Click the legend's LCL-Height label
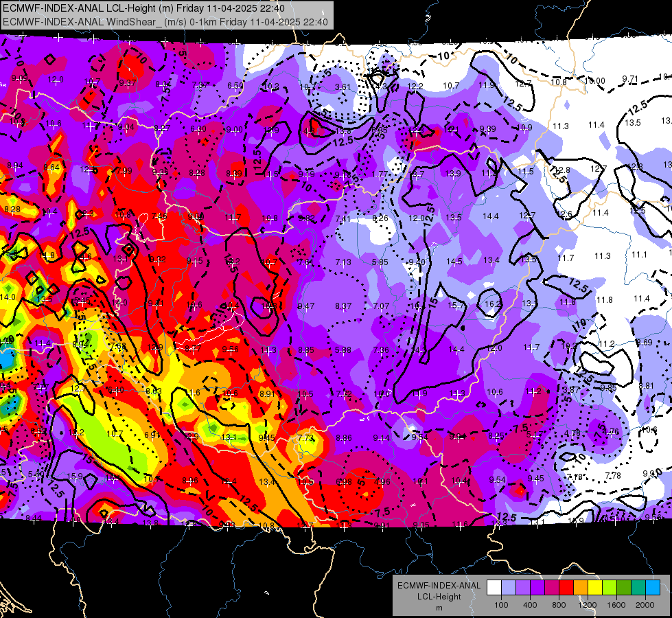 [x=439, y=597]
